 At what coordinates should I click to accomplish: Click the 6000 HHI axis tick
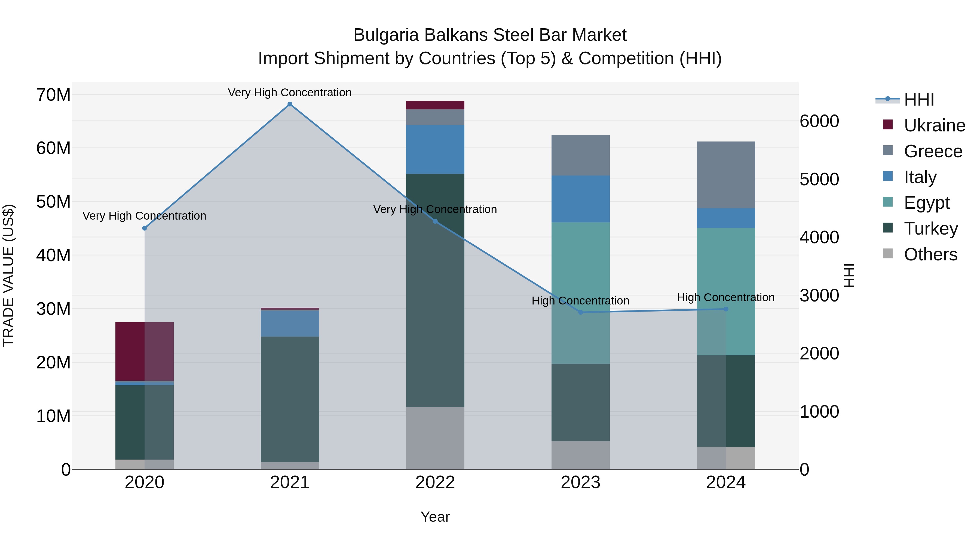[x=819, y=121]
